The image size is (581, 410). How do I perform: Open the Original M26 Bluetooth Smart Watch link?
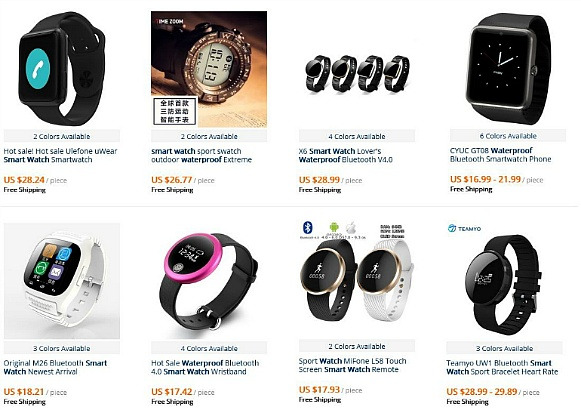coord(55,367)
